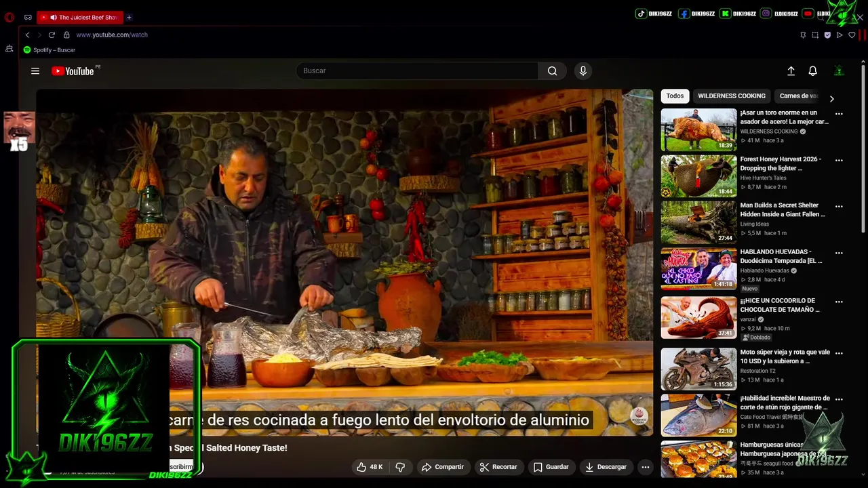Viewport: 868px width, 488px height.
Task: Click the magnifier search button
Action: [x=553, y=70]
